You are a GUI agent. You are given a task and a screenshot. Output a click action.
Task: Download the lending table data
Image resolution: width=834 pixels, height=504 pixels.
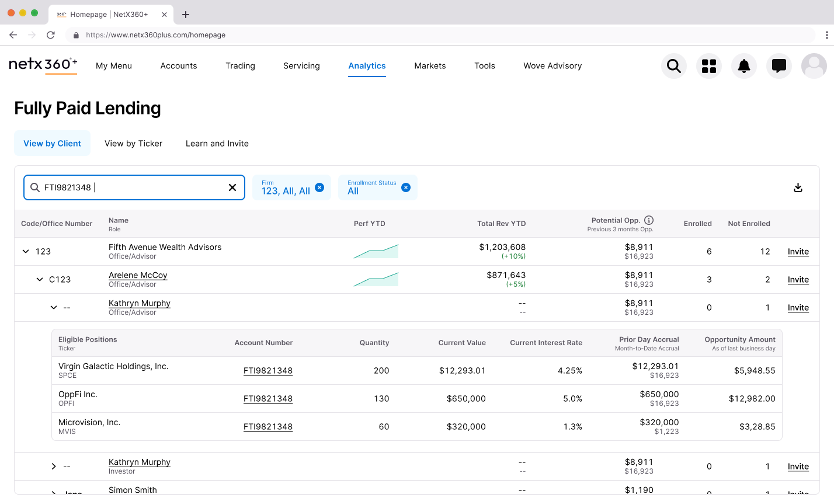(798, 187)
